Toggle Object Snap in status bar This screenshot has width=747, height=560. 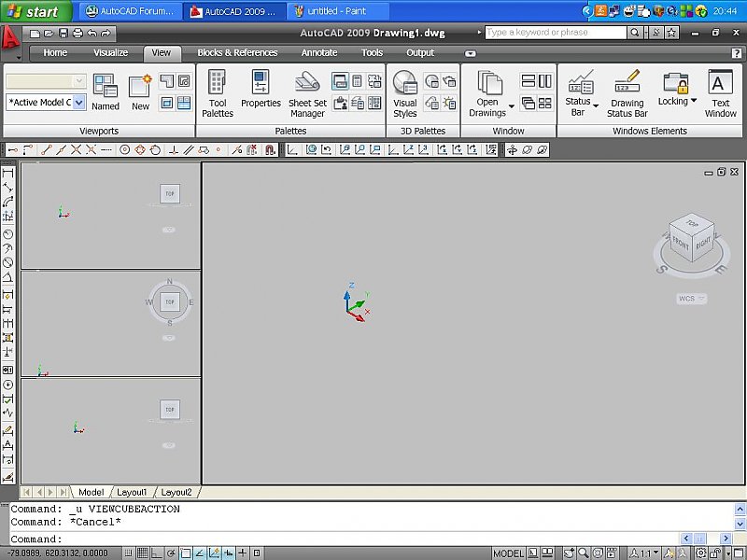(185, 553)
